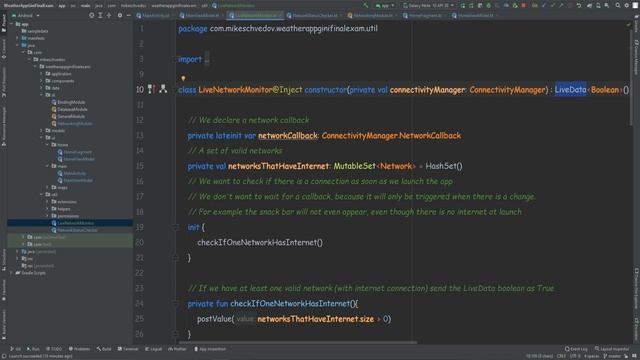Expand the Gradle Scripts node

pos(12,273)
